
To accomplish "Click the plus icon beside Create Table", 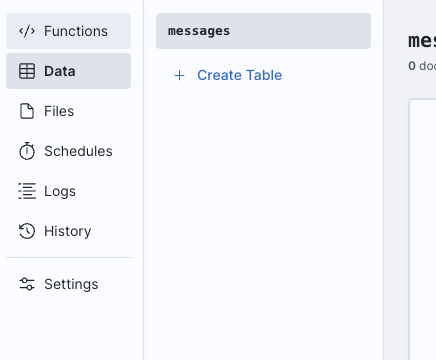I will click(x=179, y=75).
